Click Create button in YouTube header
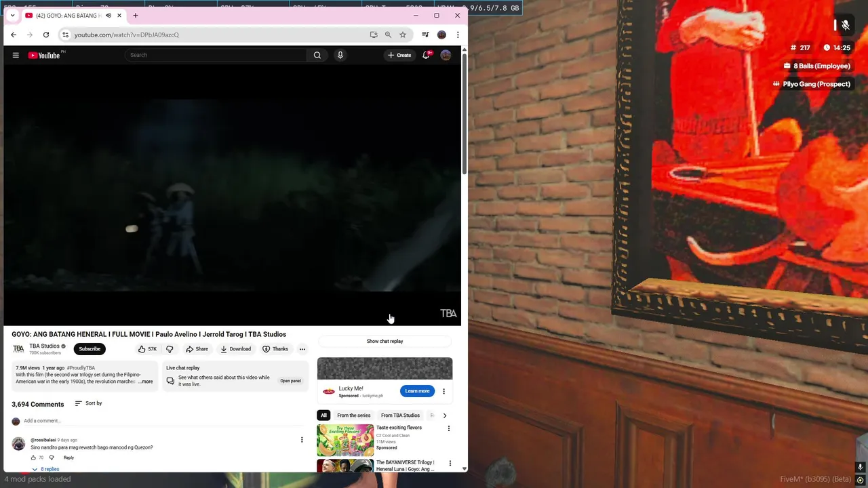The image size is (868, 488). coord(399,55)
